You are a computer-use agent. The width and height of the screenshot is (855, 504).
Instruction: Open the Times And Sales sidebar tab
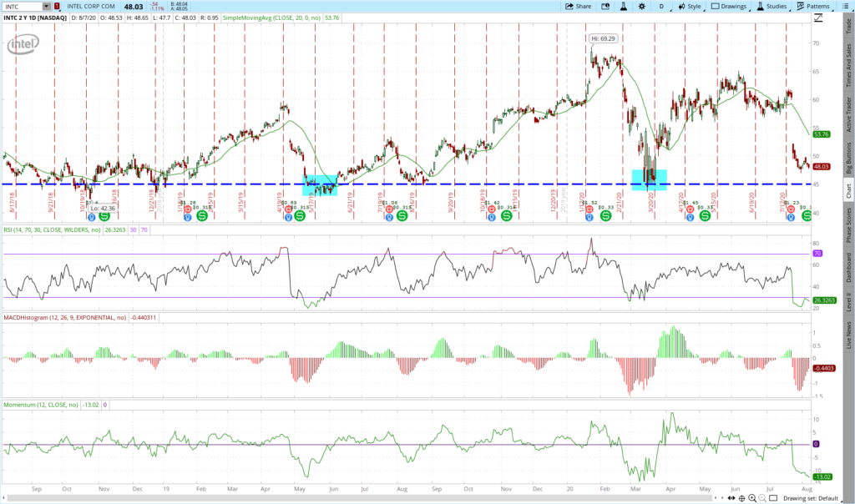pos(848,66)
